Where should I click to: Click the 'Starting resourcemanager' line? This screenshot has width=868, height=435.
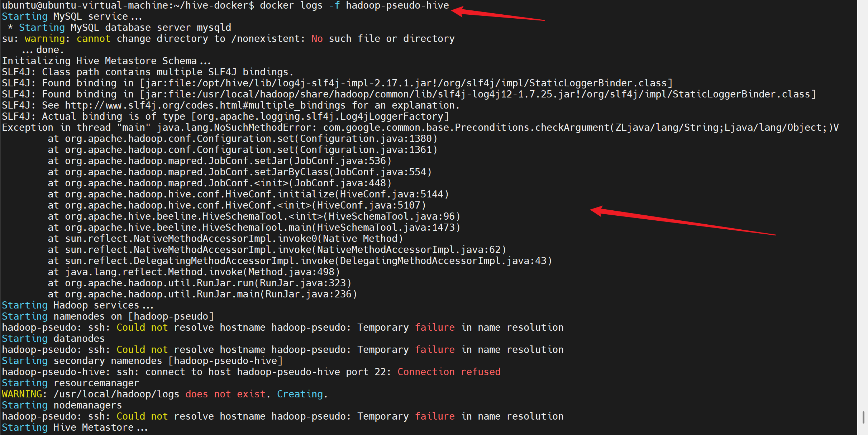(x=71, y=383)
